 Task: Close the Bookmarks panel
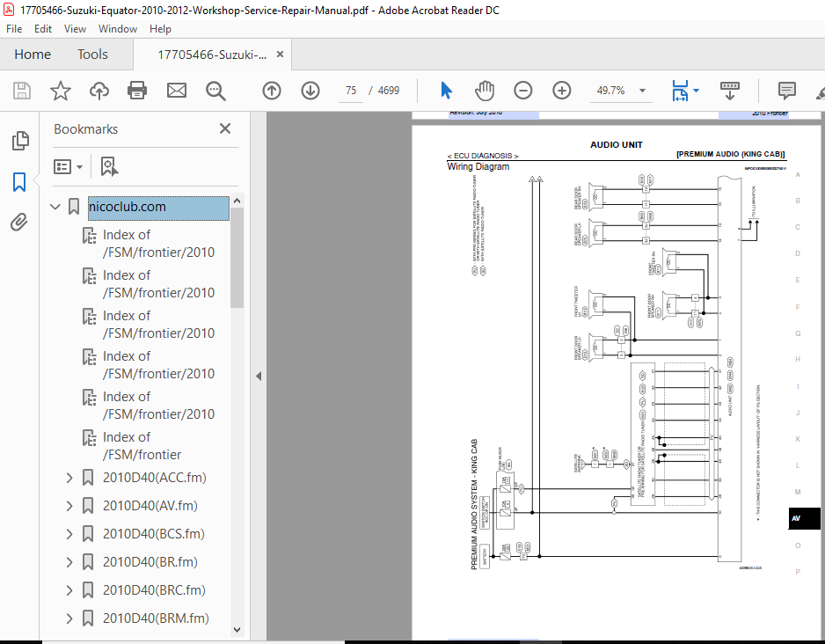225,128
